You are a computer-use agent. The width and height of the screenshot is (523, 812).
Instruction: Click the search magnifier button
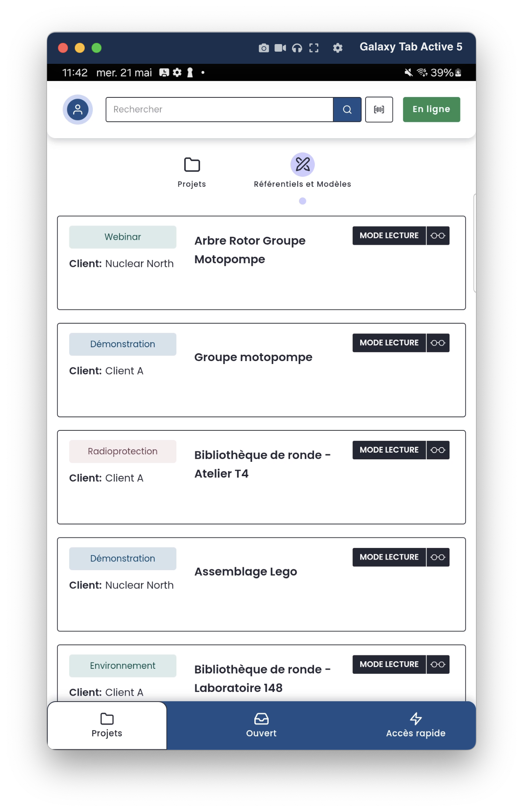[x=347, y=110]
